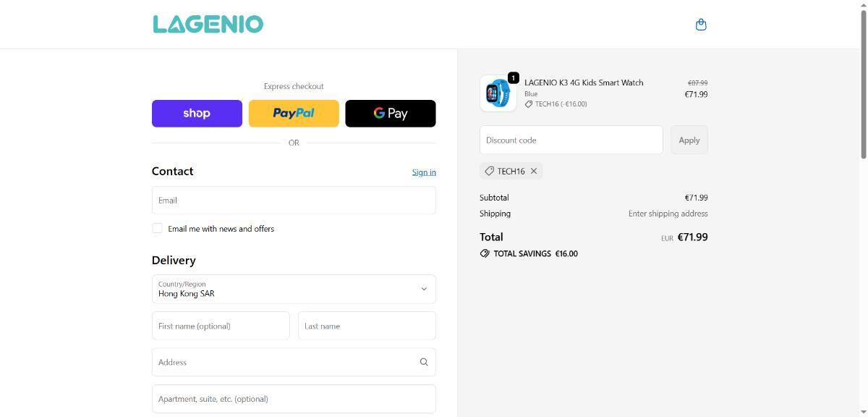
Task: Click the address search magnifier icon
Action: (424, 362)
